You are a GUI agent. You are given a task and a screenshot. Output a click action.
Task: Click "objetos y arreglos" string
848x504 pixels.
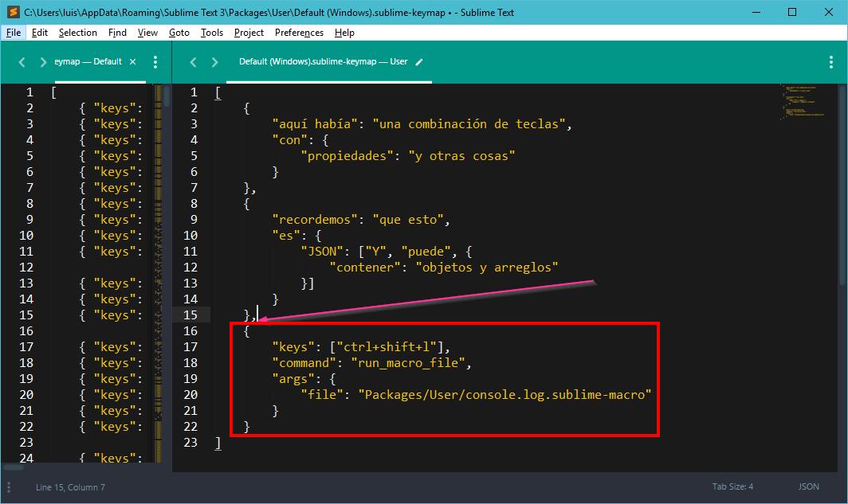487,268
